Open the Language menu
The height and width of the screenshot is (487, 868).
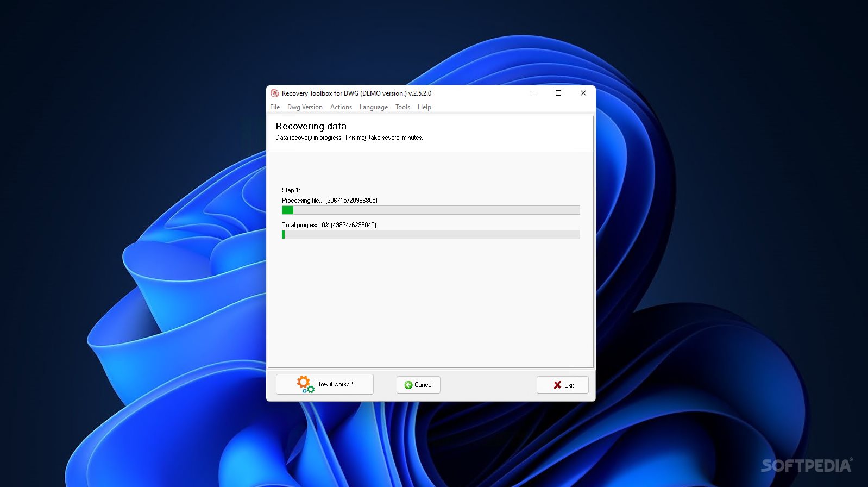coord(374,107)
